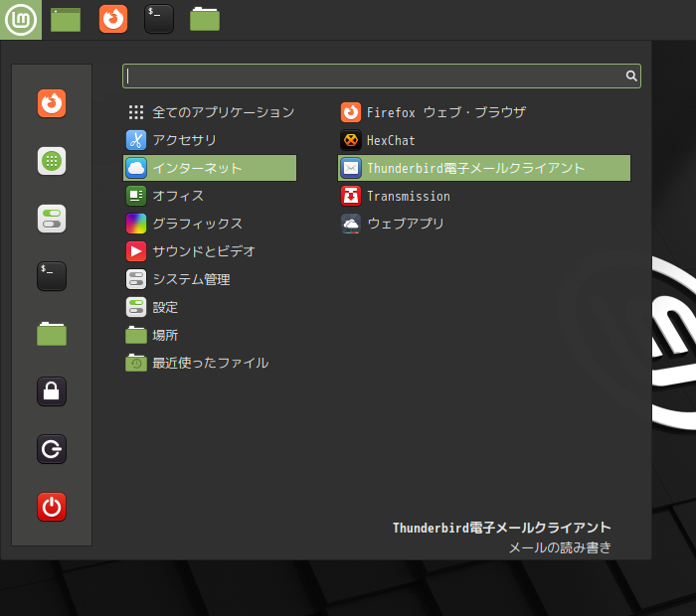Viewport: 696px width, 616px height.
Task: Select システム管理 category
Action: (x=210, y=279)
